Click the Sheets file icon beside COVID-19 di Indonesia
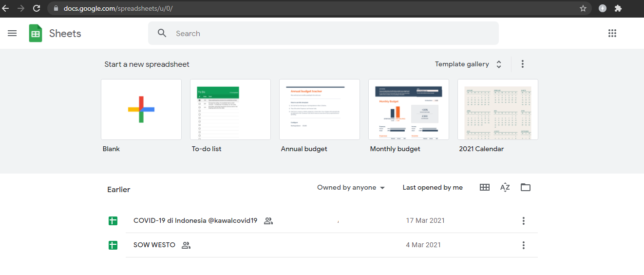Image resolution: width=644 pixels, height=275 pixels. click(113, 221)
